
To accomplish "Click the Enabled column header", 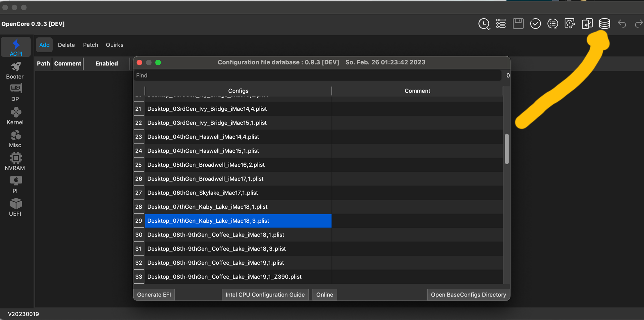I will pyautogui.click(x=107, y=63).
